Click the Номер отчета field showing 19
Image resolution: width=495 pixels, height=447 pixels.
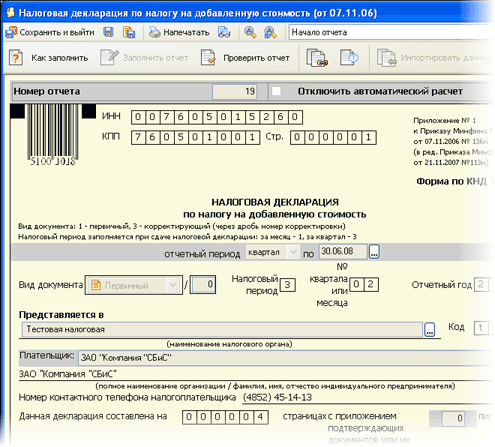pos(235,91)
